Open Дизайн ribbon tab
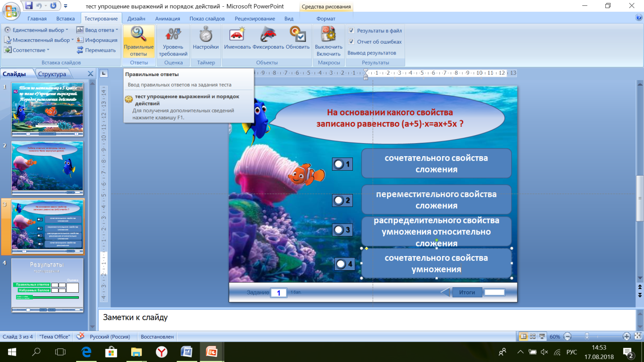The height and width of the screenshot is (362, 644). pyautogui.click(x=136, y=18)
